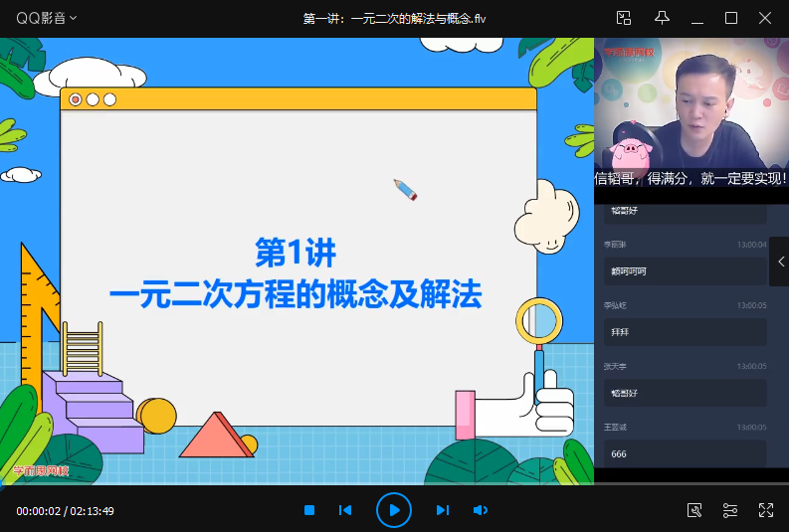The width and height of the screenshot is (789, 532).
Task: Open the QQ影音 main menu dropdown
Action: [x=40, y=18]
